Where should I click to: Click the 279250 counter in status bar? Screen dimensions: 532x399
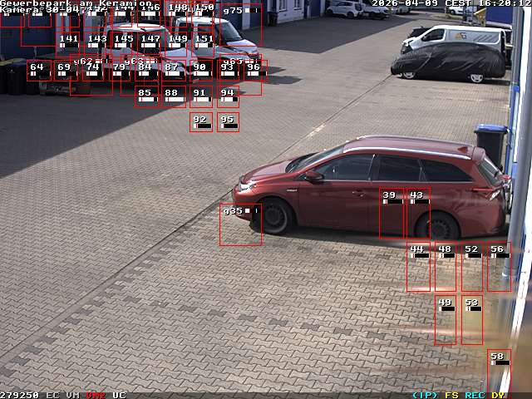[19, 395]
